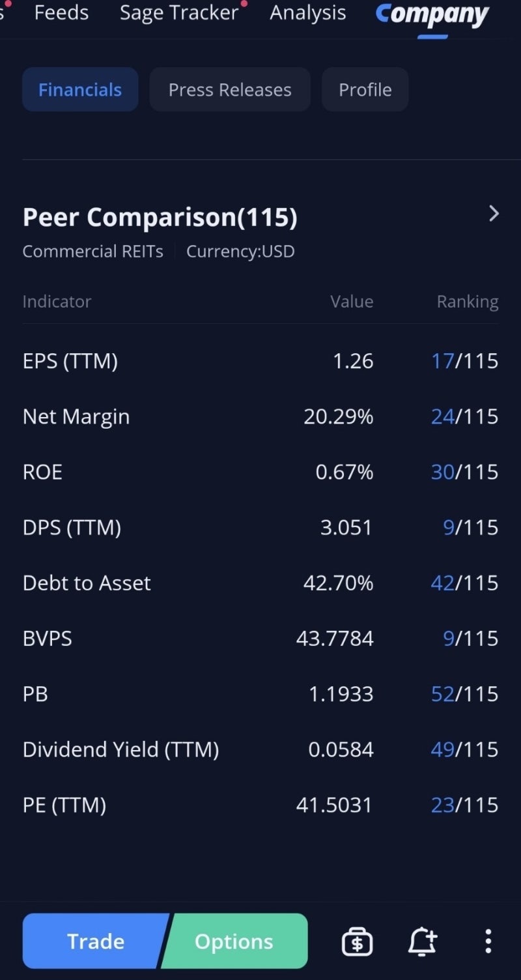Tap the dollar wallet icon
This screenshot has height=980, width=521.
tap(357, 942)
